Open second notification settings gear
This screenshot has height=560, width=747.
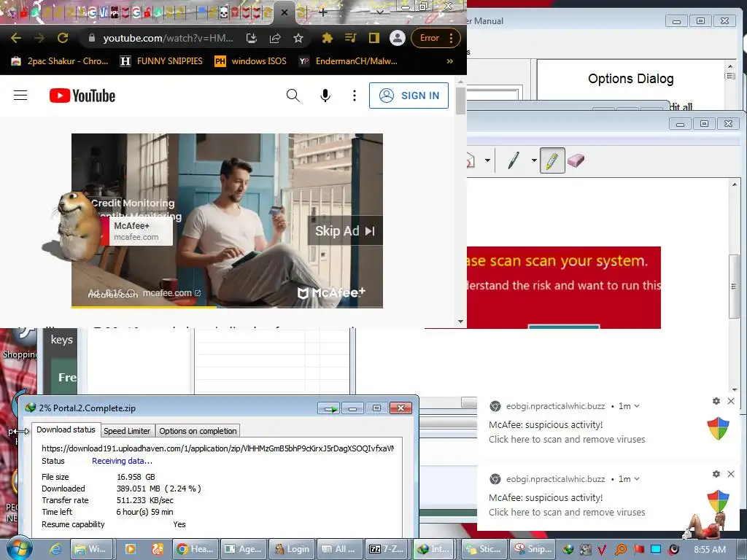pos(716,474)
